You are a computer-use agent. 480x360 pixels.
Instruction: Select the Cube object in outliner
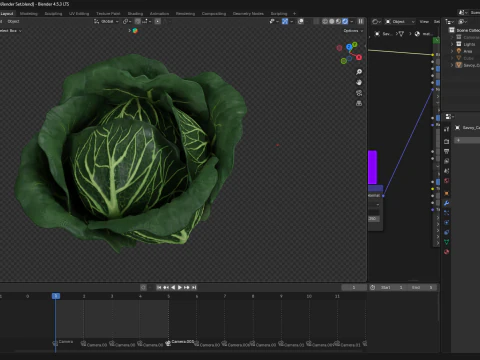468,58
